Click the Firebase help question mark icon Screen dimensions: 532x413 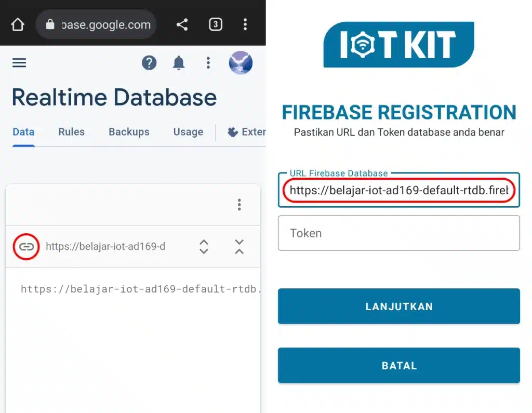point(149,63)
